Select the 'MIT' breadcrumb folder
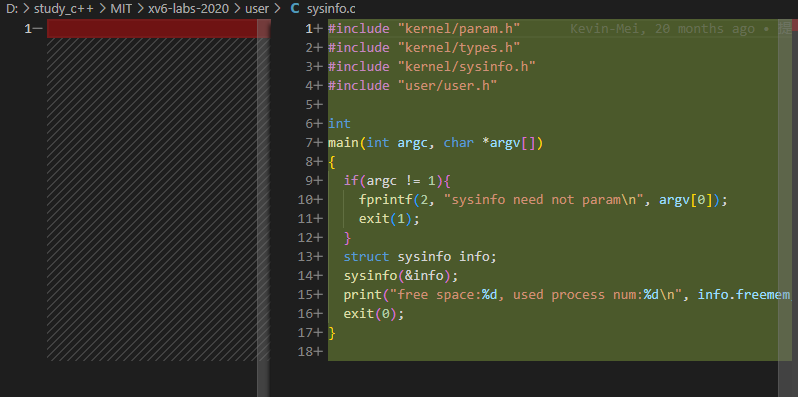The height and width of the screenshot is (397, 798). tap(121, 9)
